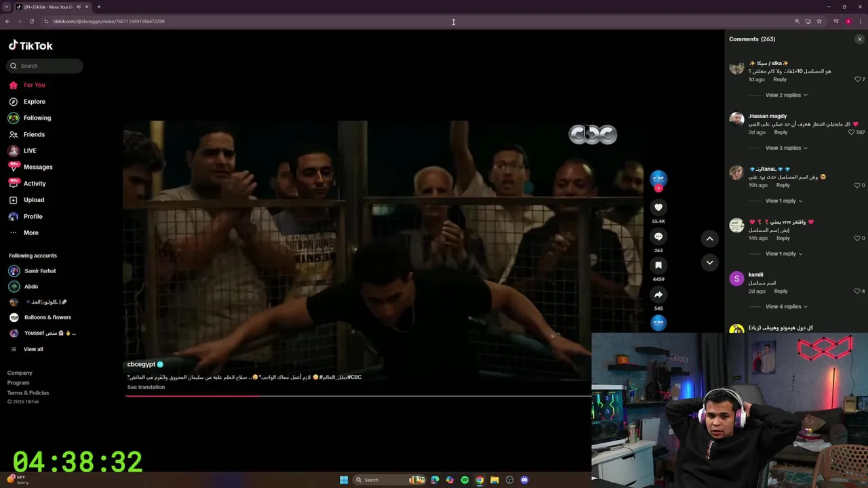Like sika's comment with 7 likes
868x488 pixels.
point(858,79)
